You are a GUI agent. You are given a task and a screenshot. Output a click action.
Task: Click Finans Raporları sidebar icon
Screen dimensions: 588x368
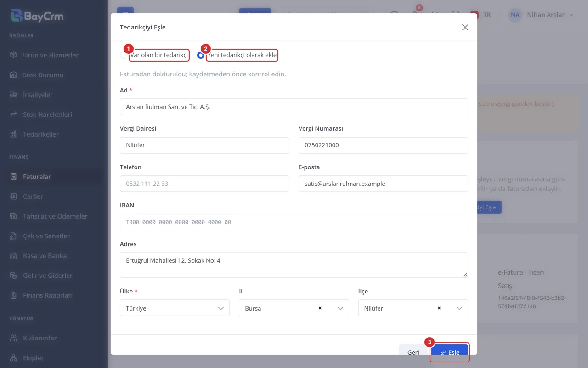(x=13, y=295)
